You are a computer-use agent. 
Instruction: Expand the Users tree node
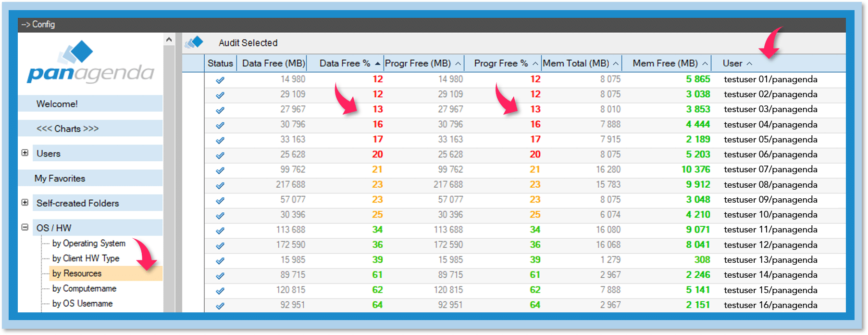click(25, 153)
